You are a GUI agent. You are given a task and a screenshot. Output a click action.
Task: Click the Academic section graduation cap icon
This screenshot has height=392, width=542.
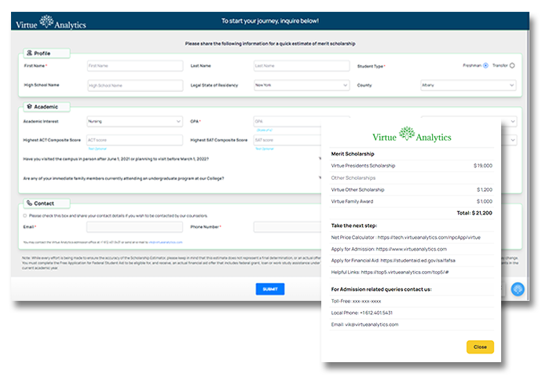click(29, 107)
